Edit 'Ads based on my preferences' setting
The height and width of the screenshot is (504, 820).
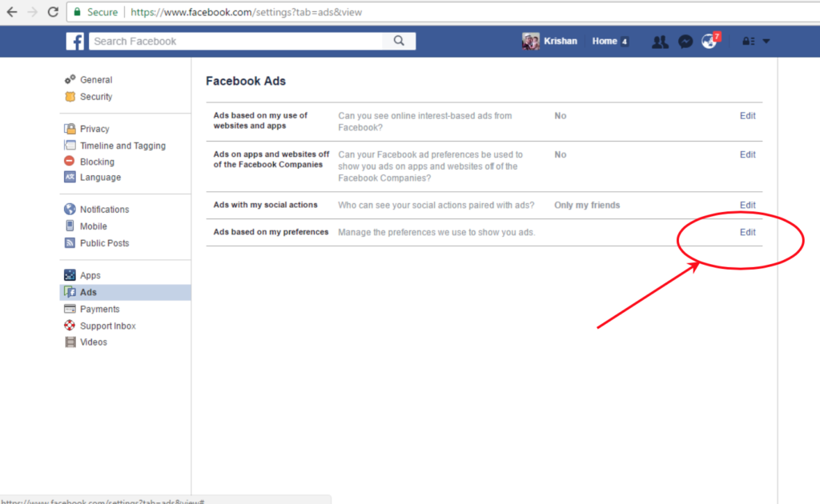[x=747, y=232]
